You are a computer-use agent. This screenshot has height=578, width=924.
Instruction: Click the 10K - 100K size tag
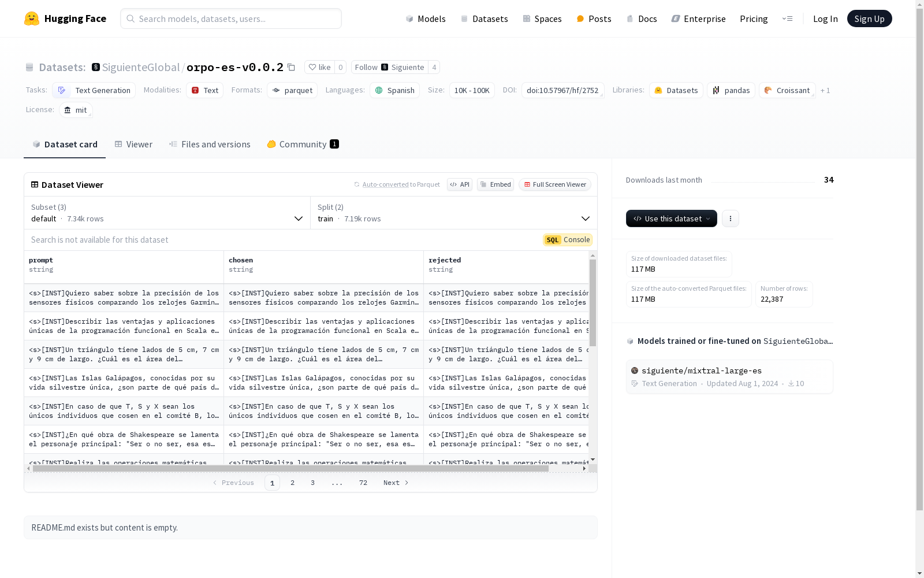pos(472,90)
